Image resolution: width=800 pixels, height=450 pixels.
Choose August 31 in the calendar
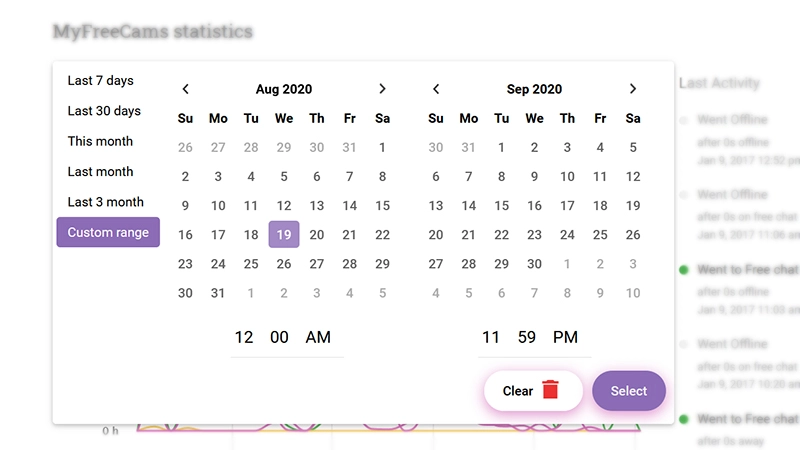[x=218, y=293]
